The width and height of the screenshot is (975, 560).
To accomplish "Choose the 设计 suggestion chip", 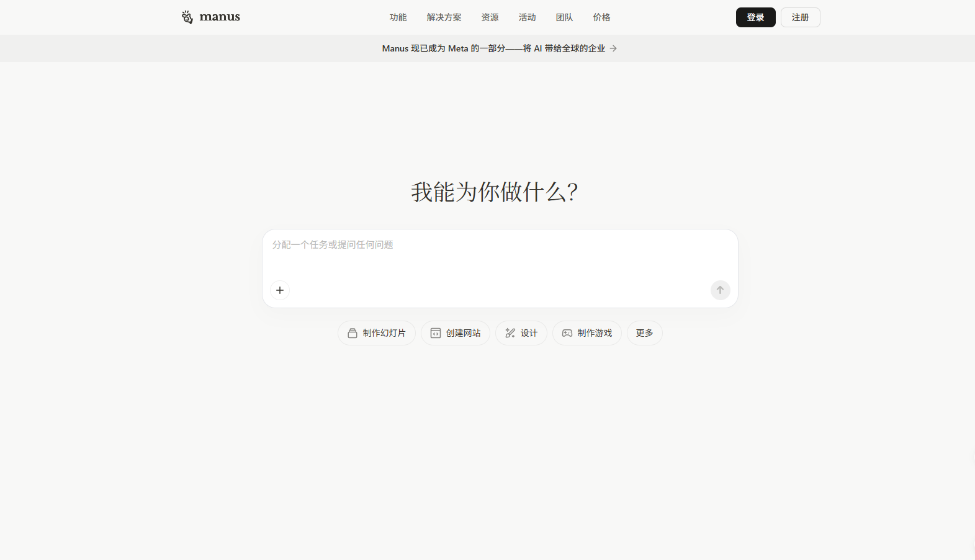I will 521,333.
